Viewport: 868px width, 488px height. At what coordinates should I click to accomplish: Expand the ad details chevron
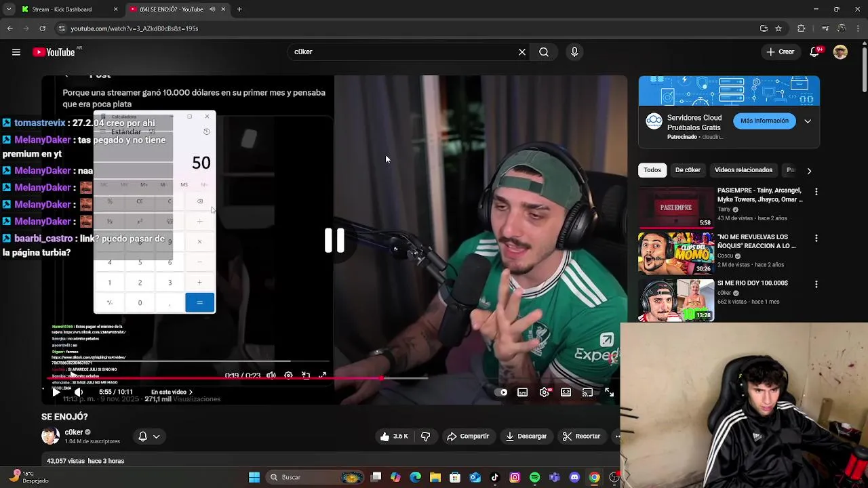click(808, 121)
